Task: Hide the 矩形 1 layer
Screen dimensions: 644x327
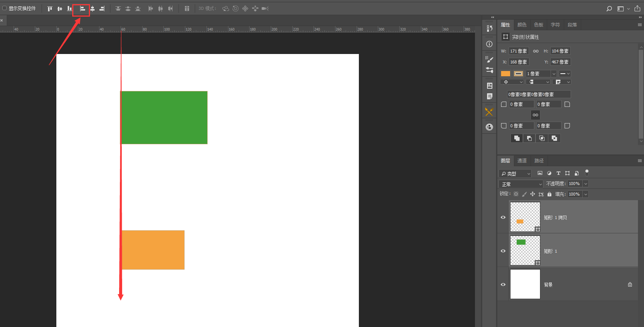Action: (x=503, y=251)
